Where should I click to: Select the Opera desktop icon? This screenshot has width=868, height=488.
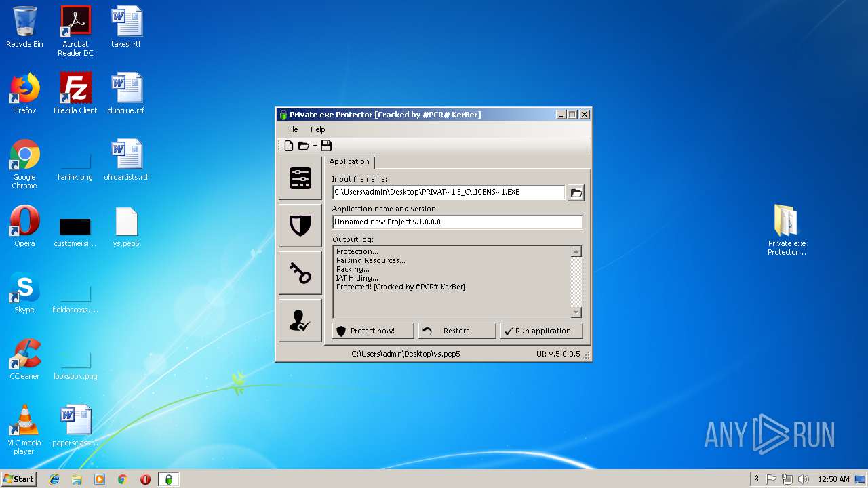coord(24,226)
